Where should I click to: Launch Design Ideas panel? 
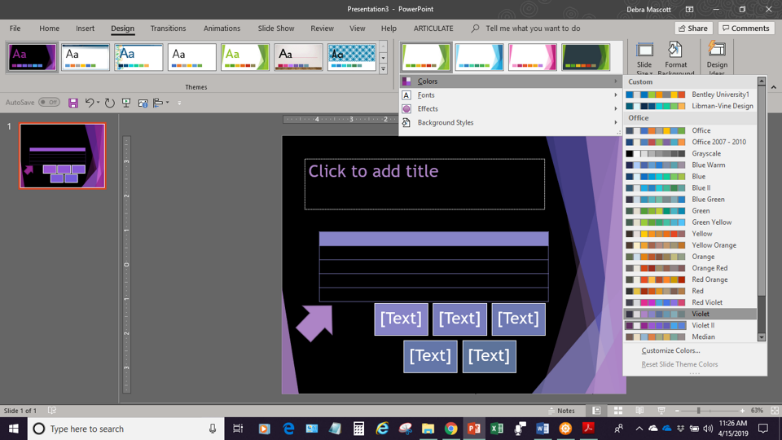717,57
